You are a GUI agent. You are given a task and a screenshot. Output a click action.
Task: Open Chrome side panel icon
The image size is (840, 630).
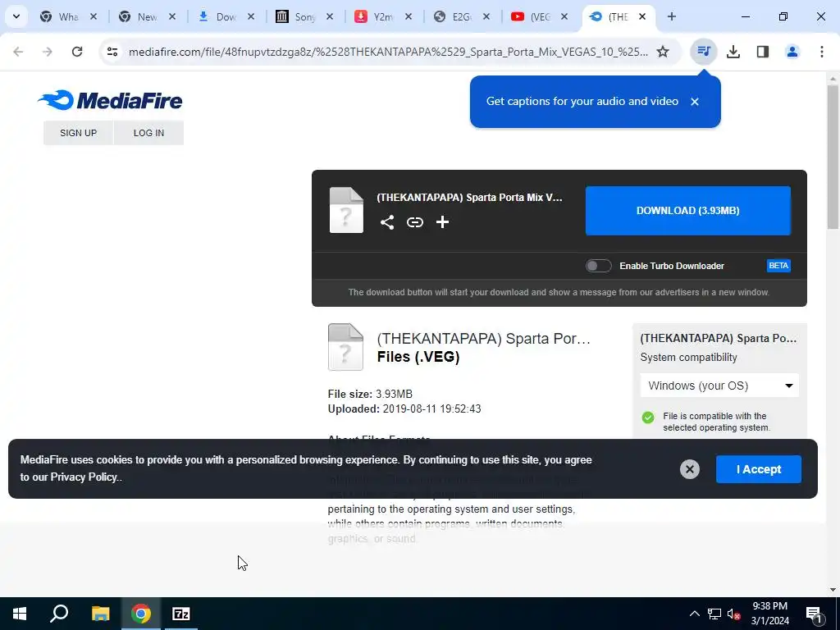tap(763, 52)
